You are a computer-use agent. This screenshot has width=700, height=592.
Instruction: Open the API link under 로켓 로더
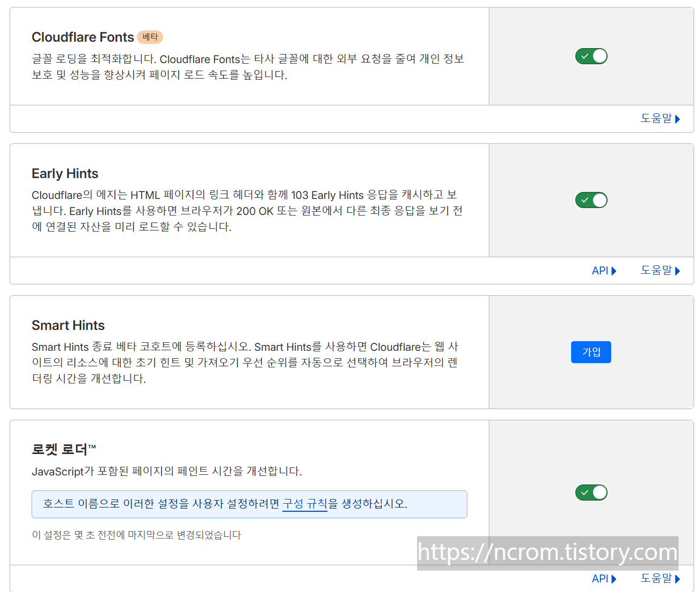pos(604,579)
